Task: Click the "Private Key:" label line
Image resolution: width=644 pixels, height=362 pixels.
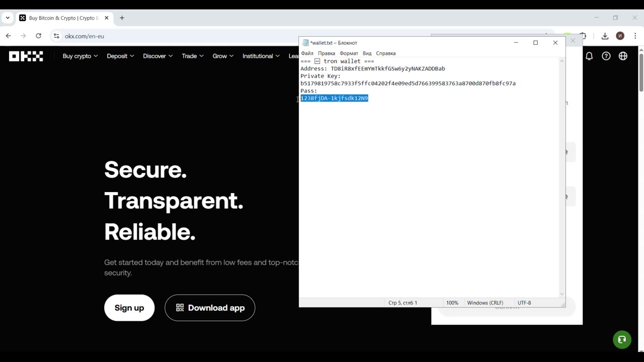Action: click(320, 76)
